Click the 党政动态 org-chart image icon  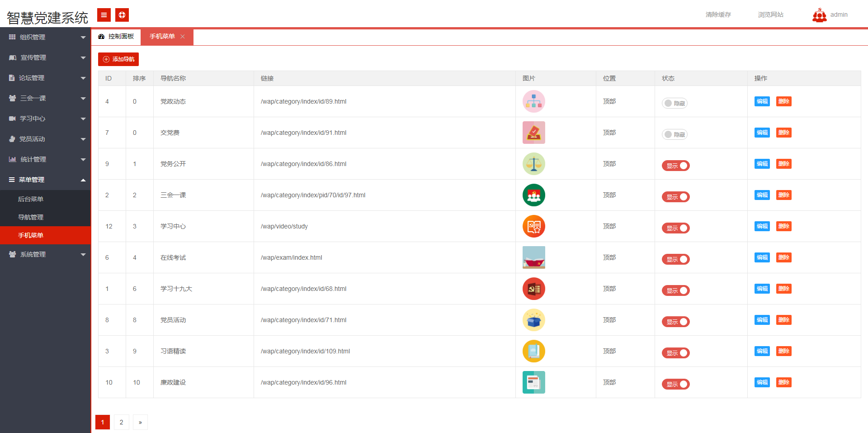pos(533,101)
